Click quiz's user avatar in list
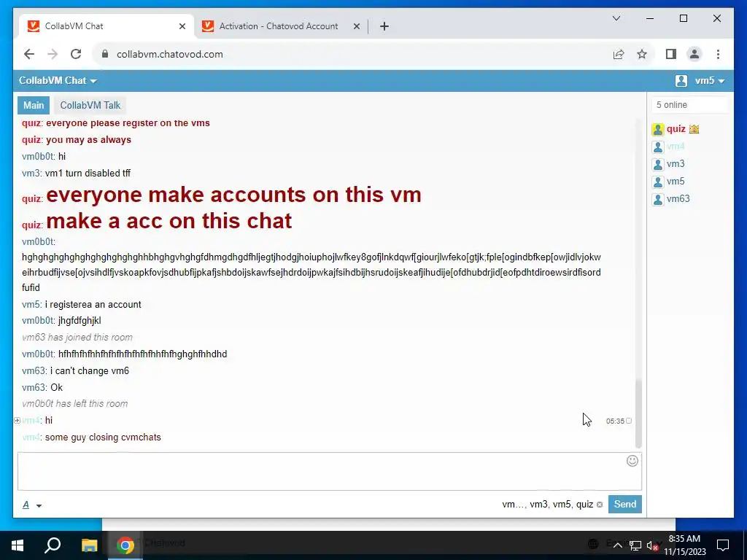 click(x=658, y=129)
